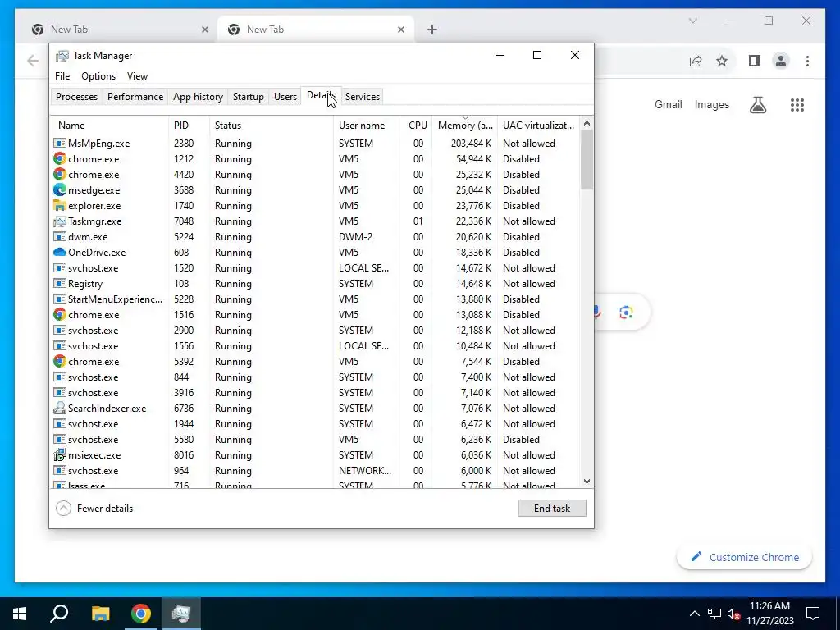Click the dwm.exe process icon
Image resolution: width=840 pixels, height=630 pixels.
click(59, 236)
